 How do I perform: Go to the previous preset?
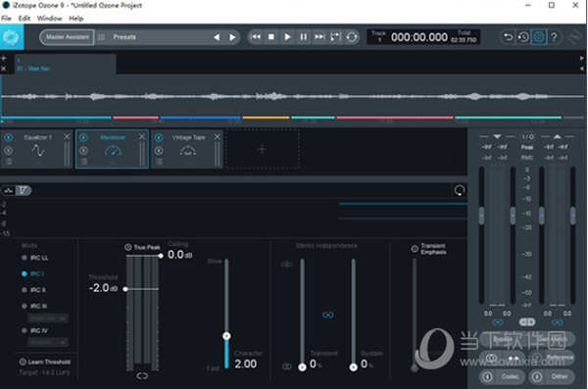click(x=217, y=37)
